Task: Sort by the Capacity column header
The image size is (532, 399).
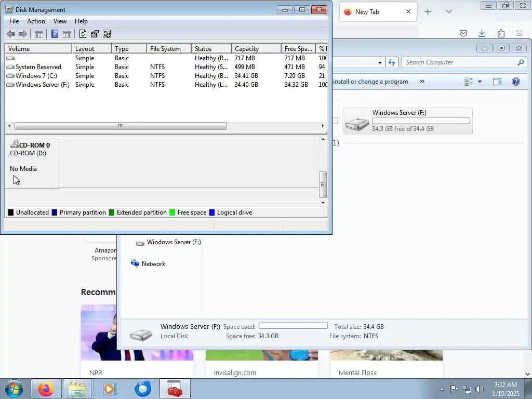Action: tap(256, 48)
